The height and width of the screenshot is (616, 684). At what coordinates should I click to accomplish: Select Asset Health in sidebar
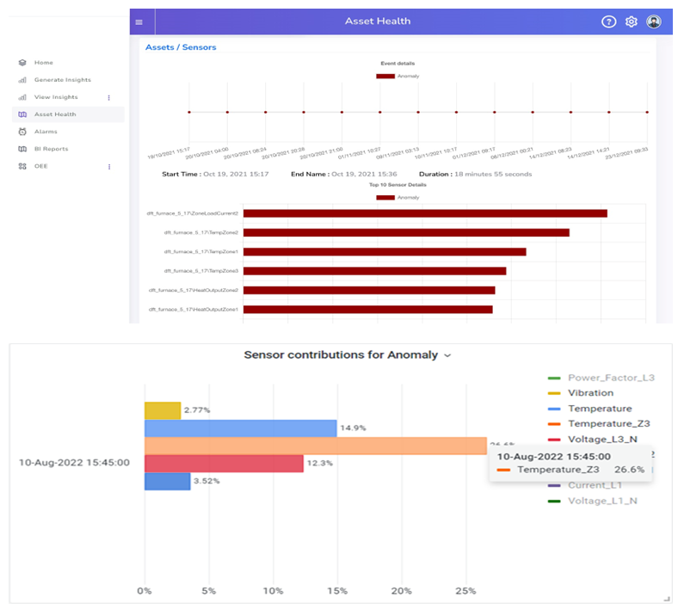coord(55,114)
